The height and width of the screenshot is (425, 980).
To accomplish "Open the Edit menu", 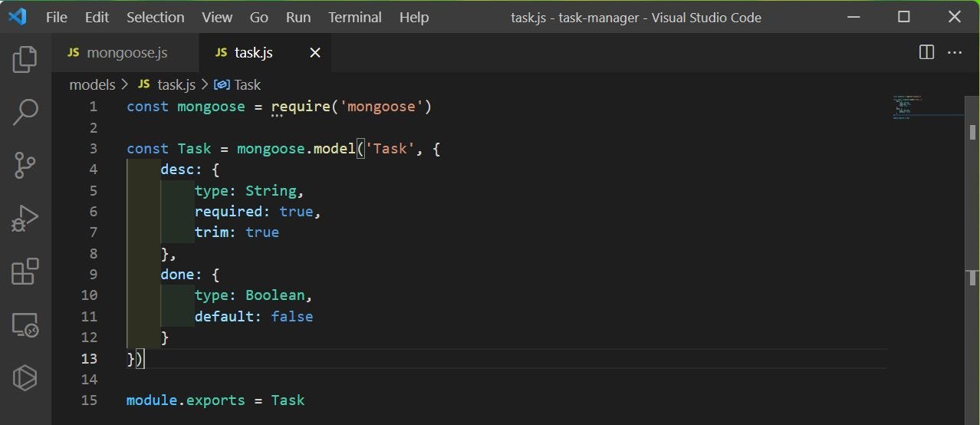I will [97, 17].
